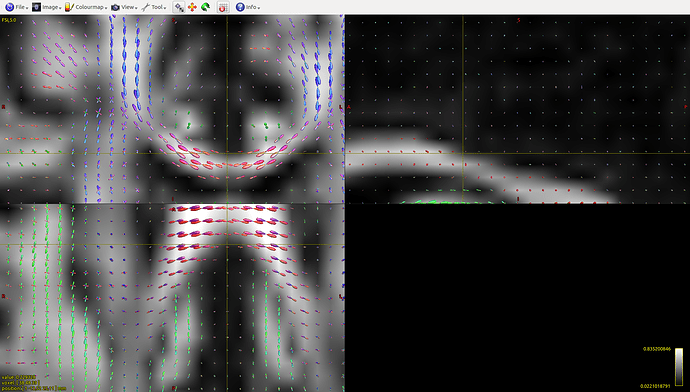The width and height of the screenshot is (690, 392).
Task: Click the View camera icon
Action: coord(115,7)
